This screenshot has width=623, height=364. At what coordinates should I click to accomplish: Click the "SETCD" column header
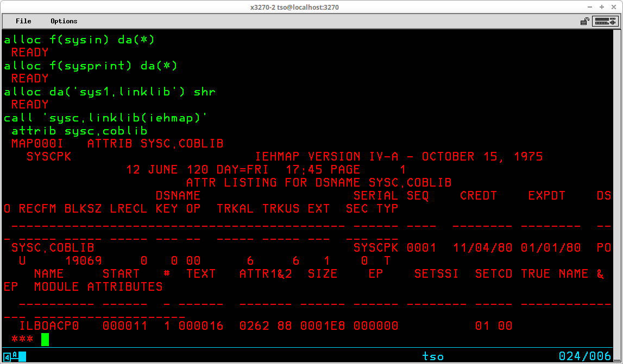point(494,274)
